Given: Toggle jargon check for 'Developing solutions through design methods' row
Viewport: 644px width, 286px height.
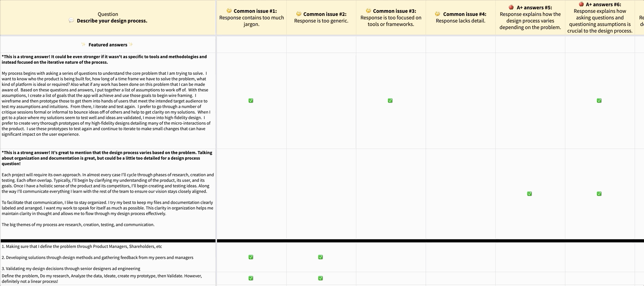Looking at the screenshot, I should tap(251, 257).
